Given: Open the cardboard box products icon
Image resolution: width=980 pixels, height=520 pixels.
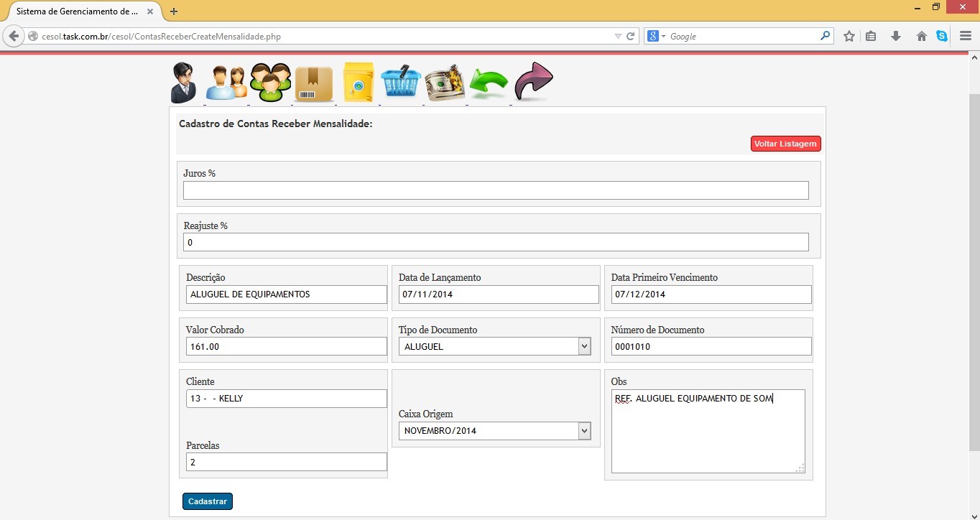Looking at the screenshot, I should [x=314, y=84].
